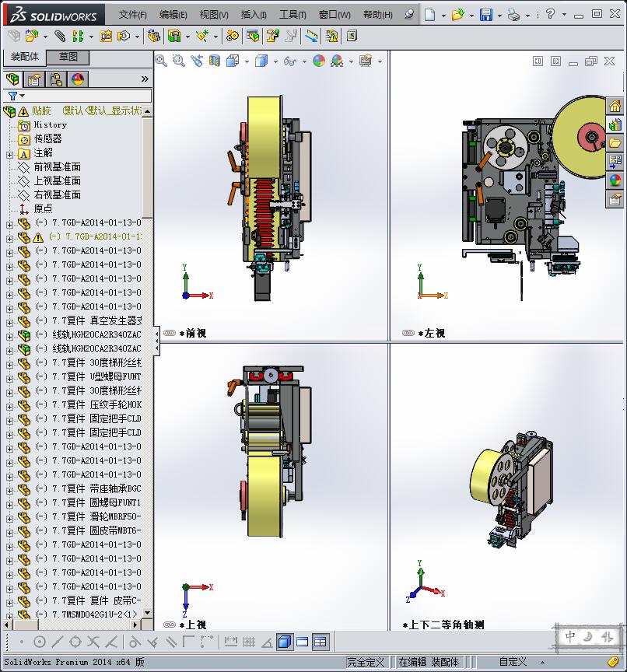
Task: Open the PropertyManager tab
Action: pos(34,79)
